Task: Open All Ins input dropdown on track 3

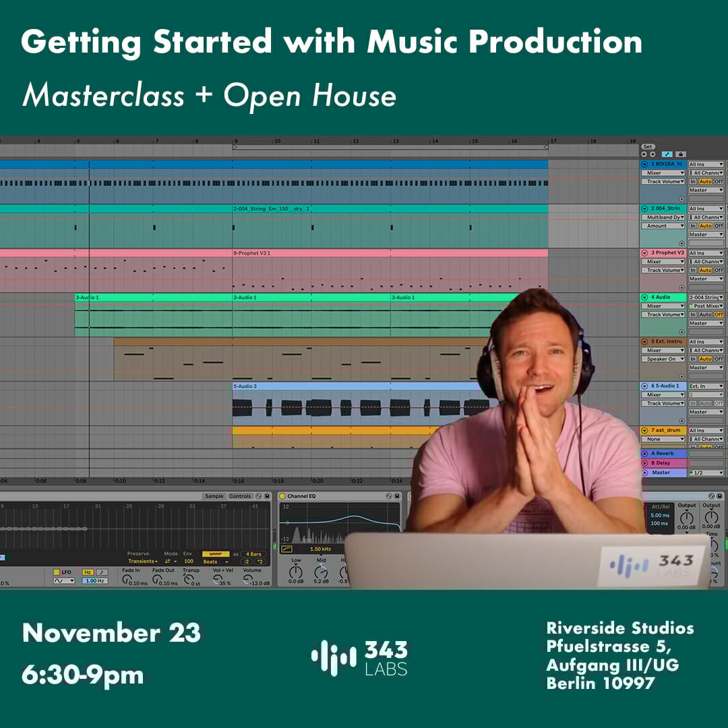Action: pos(706,253)
